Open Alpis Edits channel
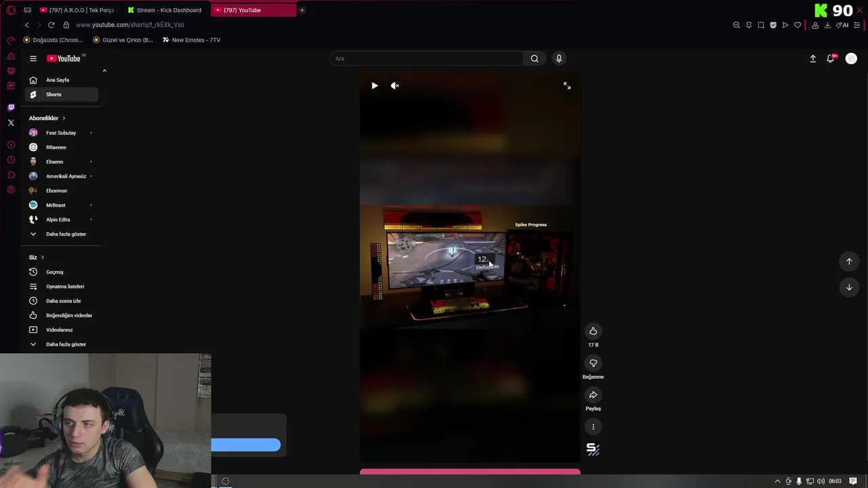 click(61, 220)
